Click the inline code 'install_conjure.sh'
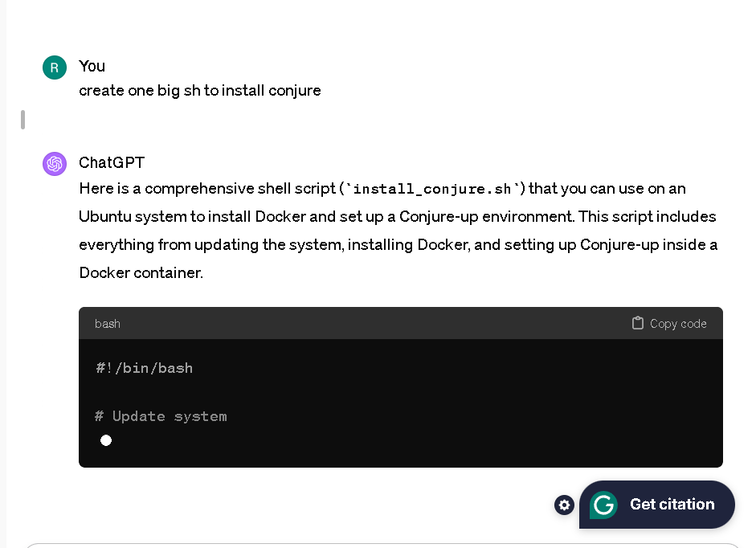The height and width of the screenshot is (548, 756). (x=432, y=189)
